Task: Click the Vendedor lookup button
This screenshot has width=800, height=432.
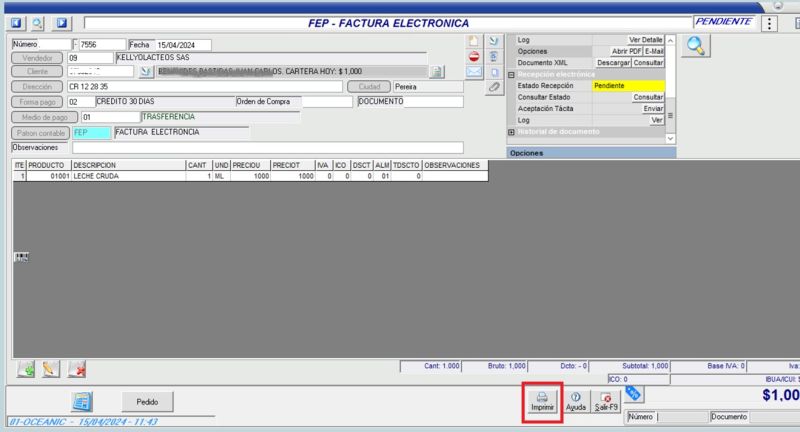Action: point(36,58)
